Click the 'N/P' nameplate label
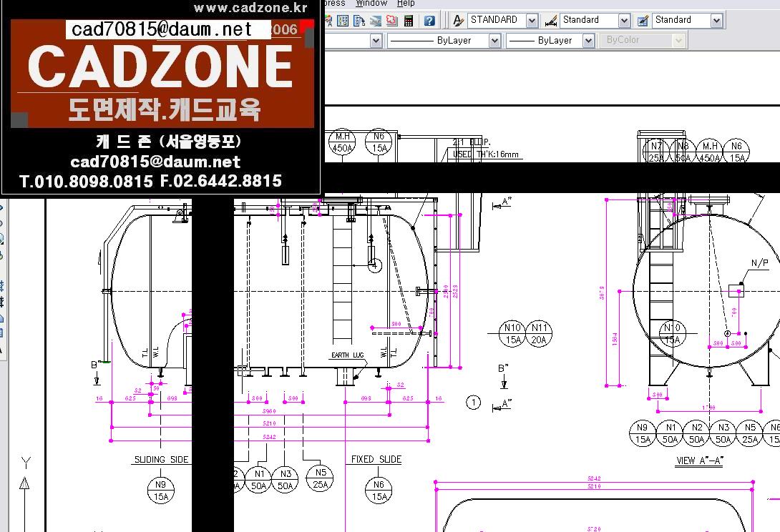780x532 pixels. [x=759, y=263]
